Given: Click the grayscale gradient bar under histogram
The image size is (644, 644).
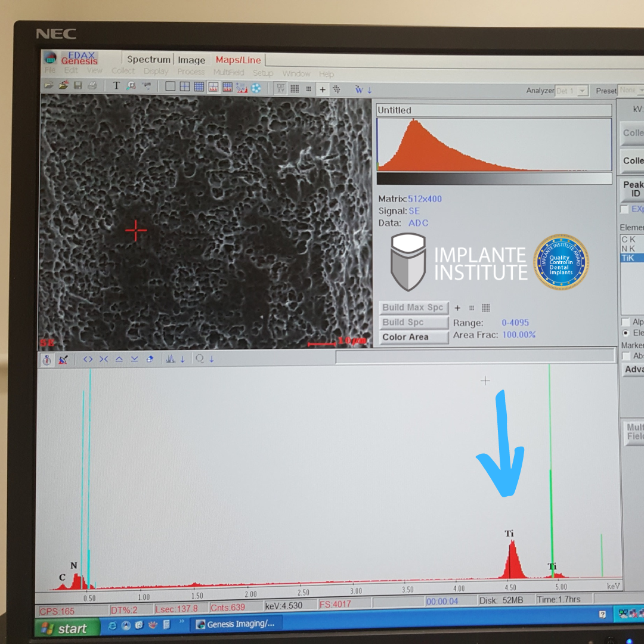Looking at the screenshot, I should [494, 179].
